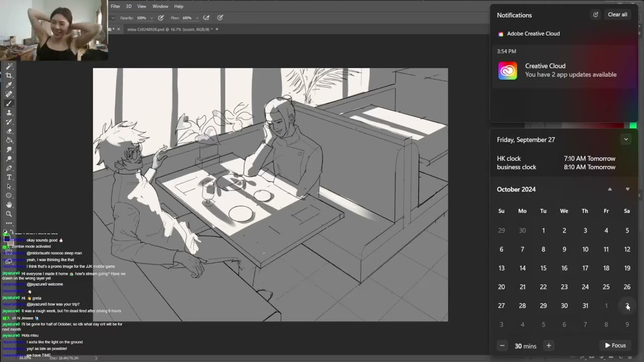Toggle the pressure-for-size button after the airbrush

pyautogui.click(x=220, y=18)
